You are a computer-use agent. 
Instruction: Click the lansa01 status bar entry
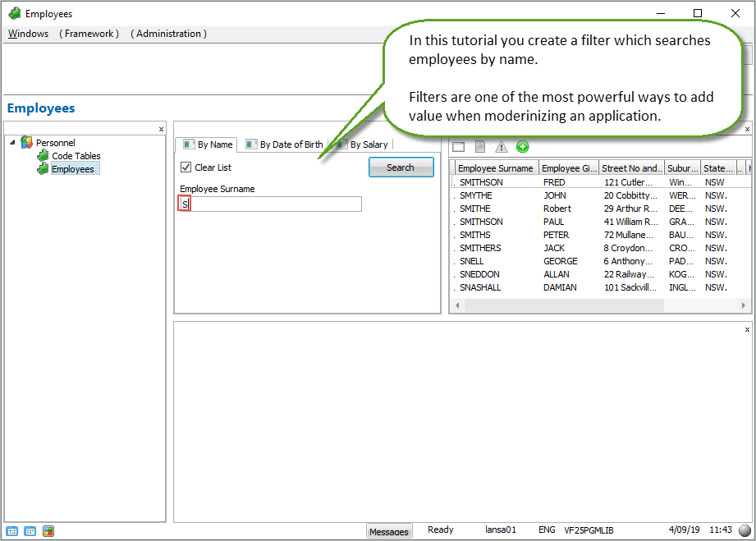click(501, 530)
